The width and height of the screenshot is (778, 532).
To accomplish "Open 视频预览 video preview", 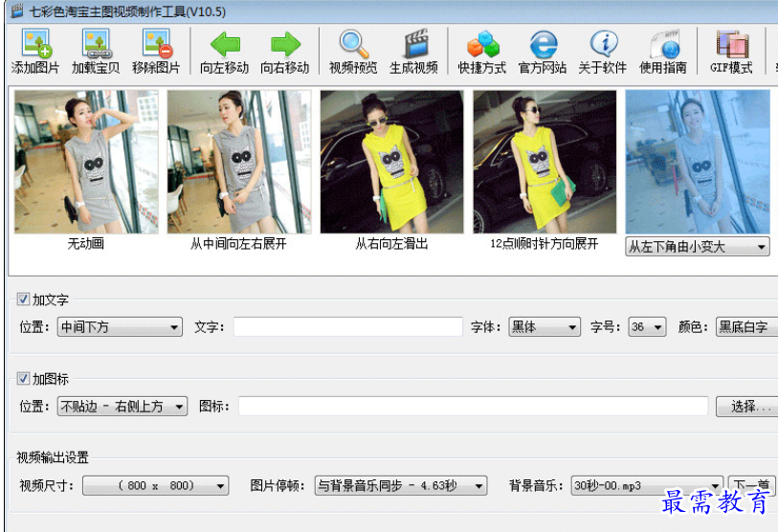I will [353, 51].
